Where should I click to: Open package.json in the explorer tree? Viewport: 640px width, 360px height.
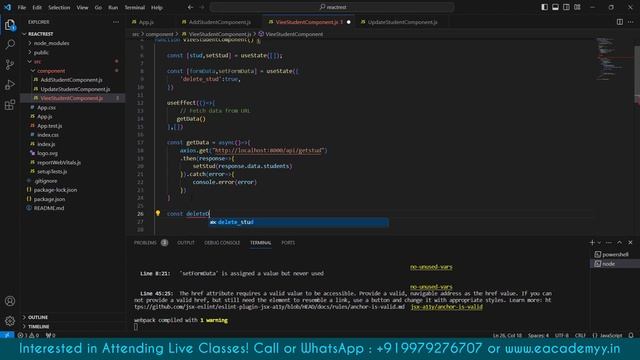click(49, 199)
